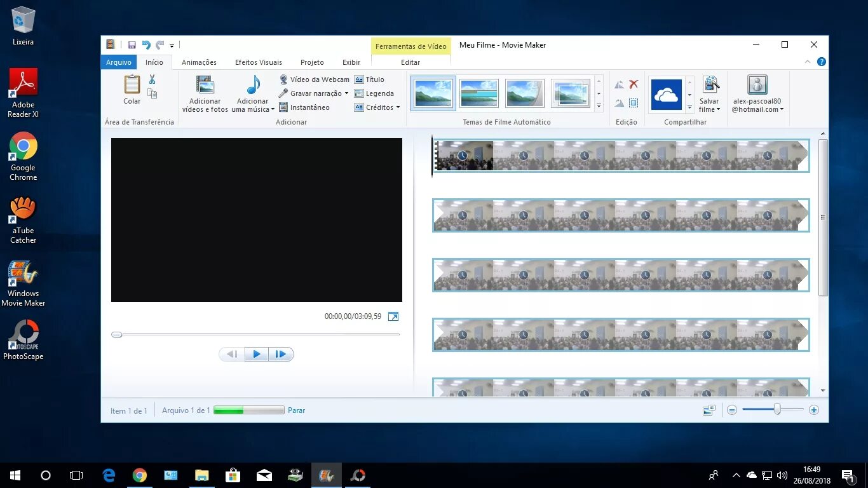868x488 pixels.
Task: Click the Salvar filme icon
Action: click(x=710, y=85)
